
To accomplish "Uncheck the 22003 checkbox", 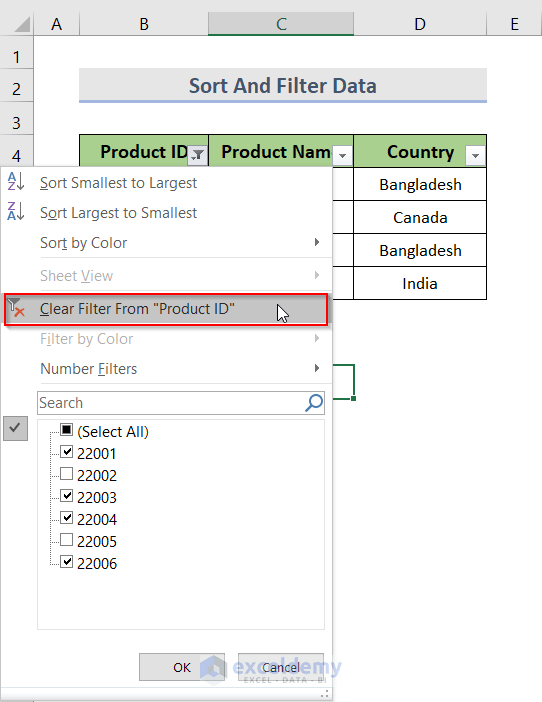I will (66, 496).
